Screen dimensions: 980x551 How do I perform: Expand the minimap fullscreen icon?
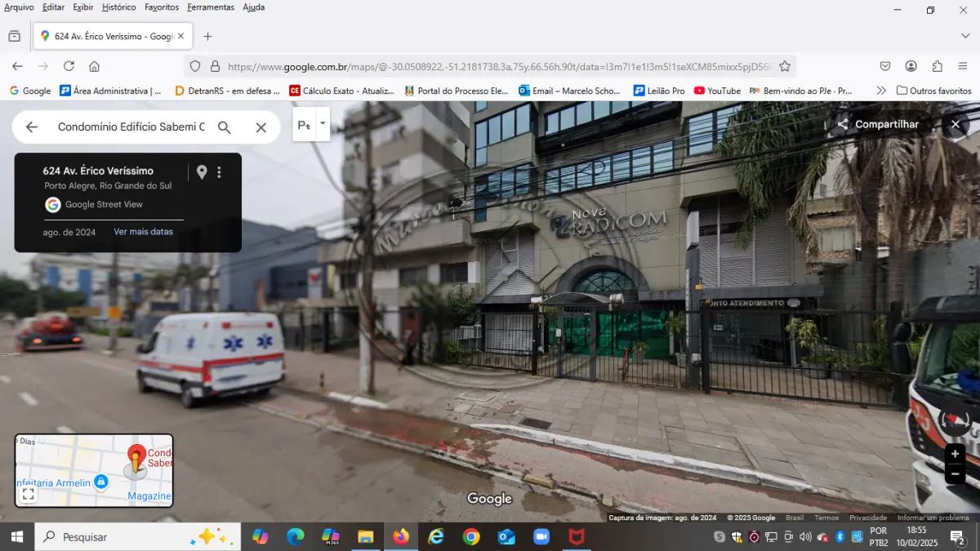pyautogui.click(x=28, y=494)
